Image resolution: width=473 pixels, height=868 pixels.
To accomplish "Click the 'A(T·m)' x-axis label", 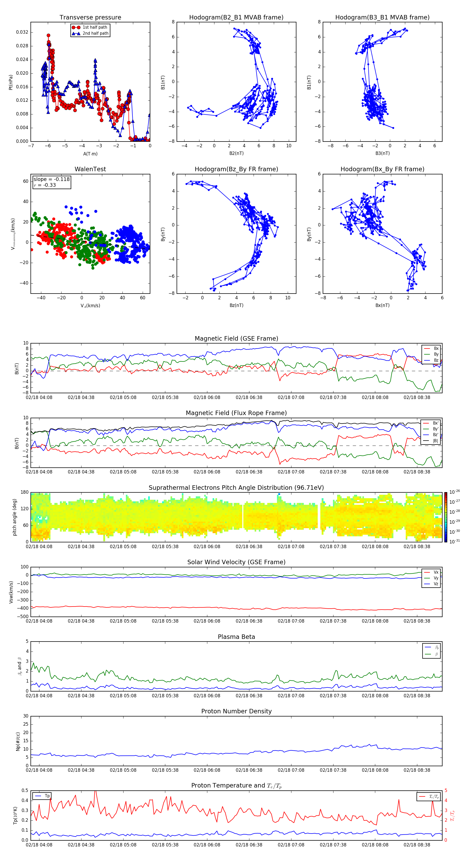I will tap(90, 154).
